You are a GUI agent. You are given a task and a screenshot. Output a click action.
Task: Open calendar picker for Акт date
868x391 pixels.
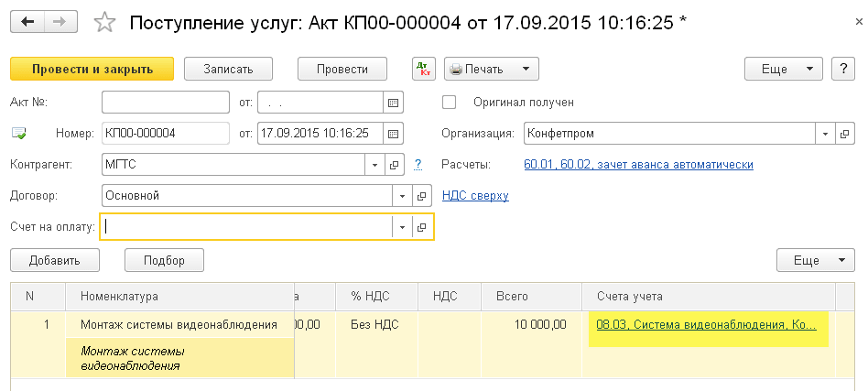coord(394,103)
